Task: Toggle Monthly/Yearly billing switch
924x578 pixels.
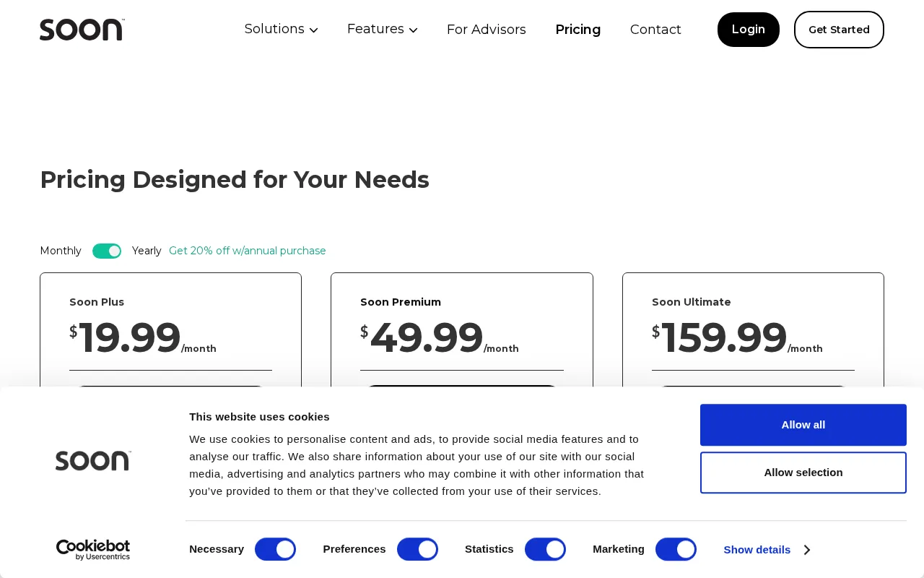Action: point(107,251)
